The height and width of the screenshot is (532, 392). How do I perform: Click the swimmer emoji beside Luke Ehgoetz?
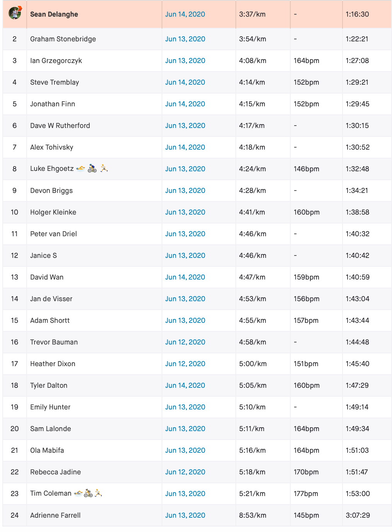coord(80,168)
